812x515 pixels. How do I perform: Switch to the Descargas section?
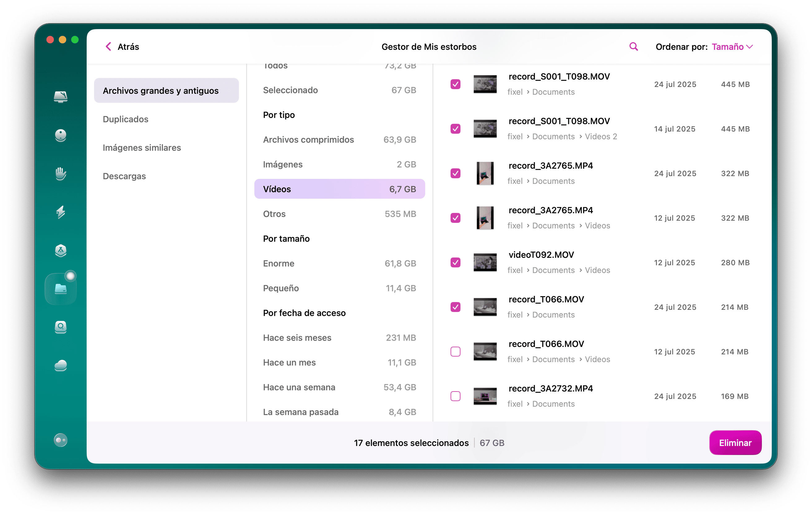coord(124,176)
